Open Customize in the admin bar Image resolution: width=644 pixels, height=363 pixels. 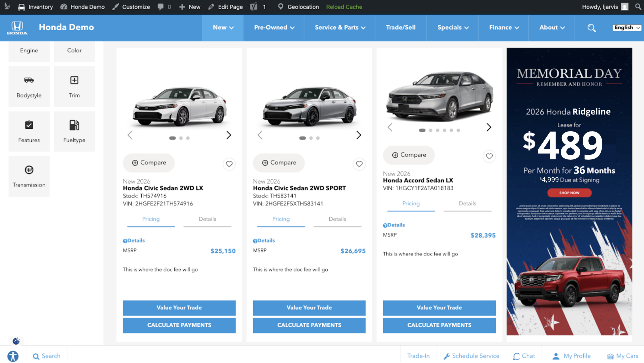point(131,7)
